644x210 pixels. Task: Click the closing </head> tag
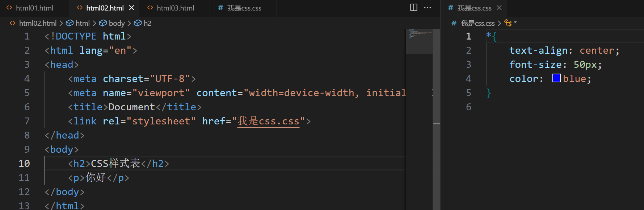pyautogui.click(x=64, y=135)
